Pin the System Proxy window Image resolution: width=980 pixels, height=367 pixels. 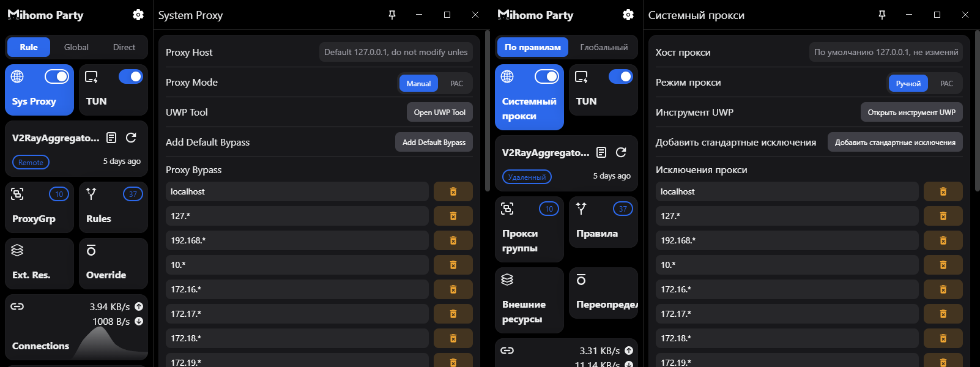392,15
